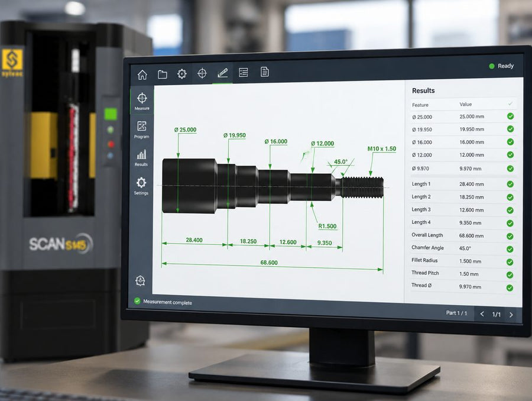Go to next part with right chevron

(x=511, y=315)
